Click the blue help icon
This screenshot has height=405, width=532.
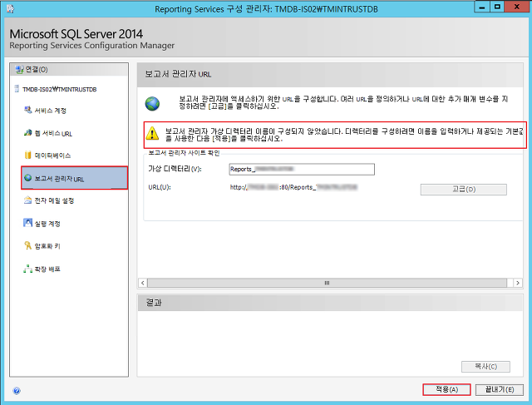17,391
